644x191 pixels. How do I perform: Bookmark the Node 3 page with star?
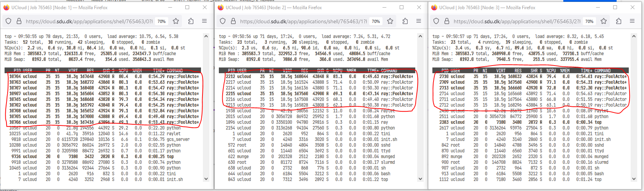[x=604, y=21]
